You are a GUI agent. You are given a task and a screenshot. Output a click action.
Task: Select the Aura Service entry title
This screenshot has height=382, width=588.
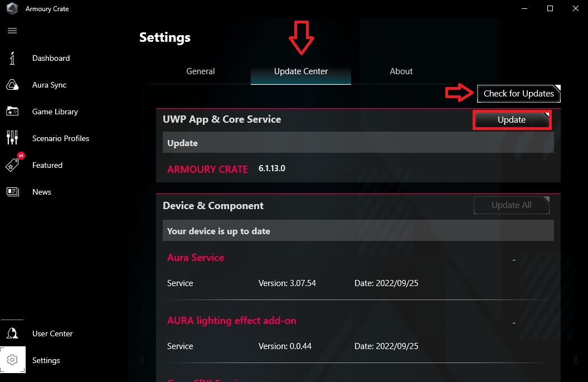point(196,258)
